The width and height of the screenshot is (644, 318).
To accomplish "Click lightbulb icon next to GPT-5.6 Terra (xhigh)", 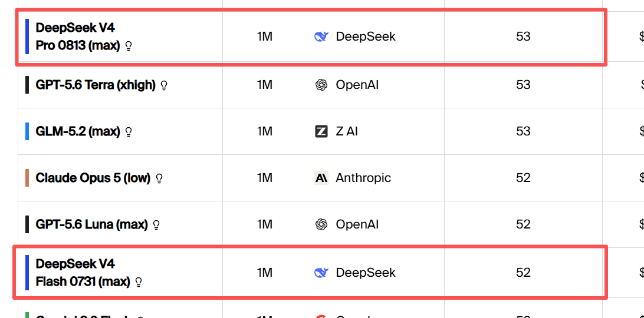I will click(x=164, y=85).
